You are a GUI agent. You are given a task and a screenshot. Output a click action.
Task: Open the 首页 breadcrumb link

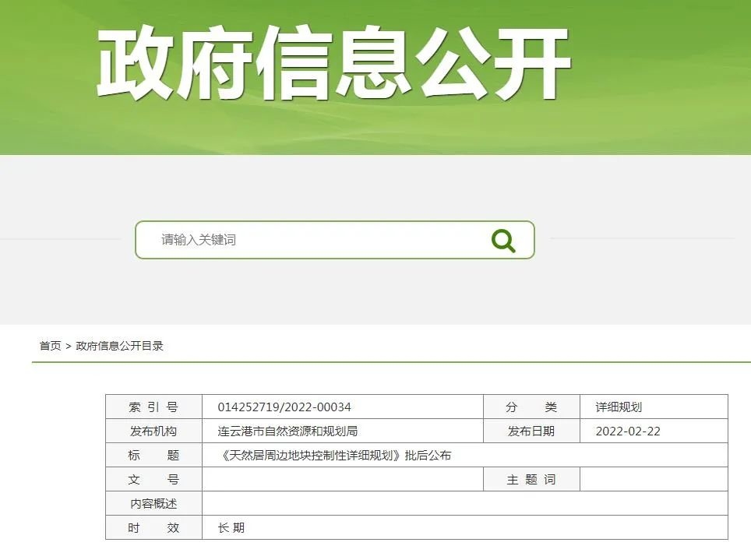[51, 346]
